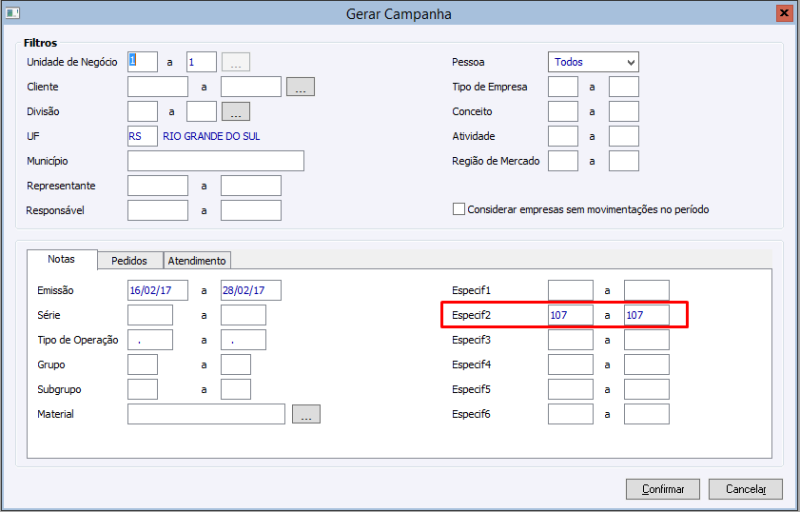This screenshot has height=512, width=800.
Task: Click the first Especif2 field with 107
Action: [x=571, y=315]
